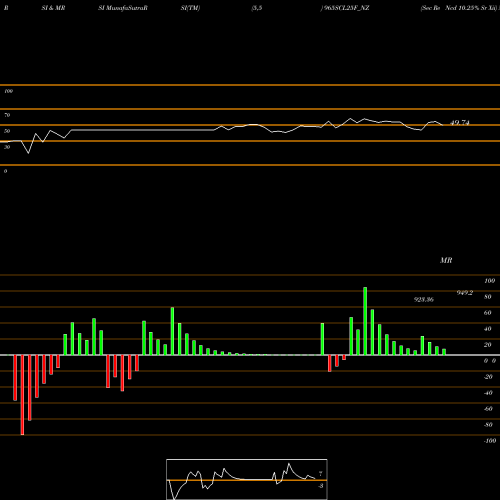Image resolution: width=500 pixels, height=500 pixels.
Task: Click the 923.36 value label
Action: pos(424,299)
